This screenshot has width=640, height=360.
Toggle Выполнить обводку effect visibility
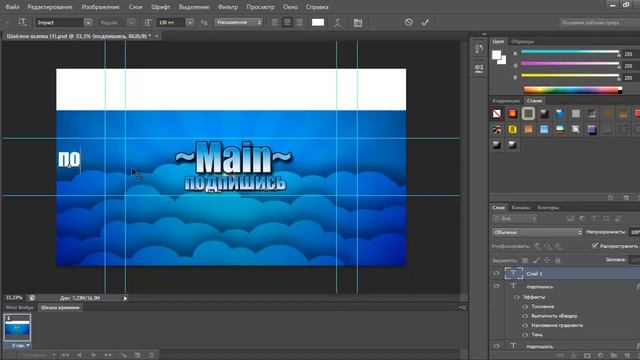525,316
